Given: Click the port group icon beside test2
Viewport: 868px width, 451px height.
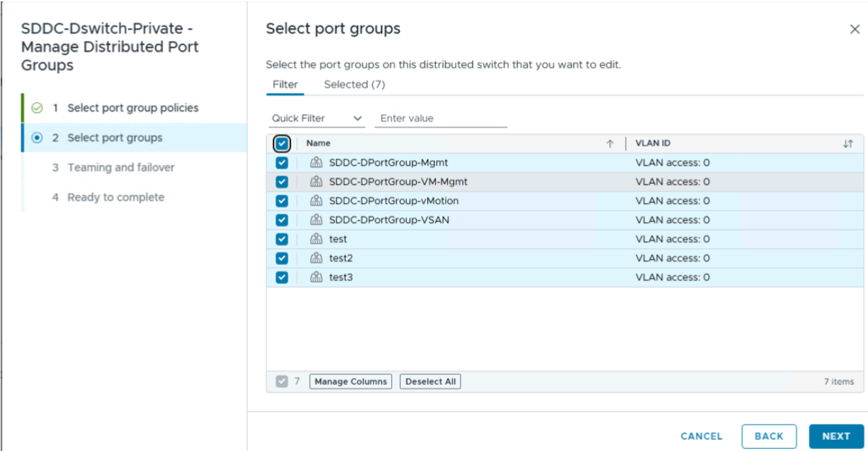Looking at the screenshot, I should pos(315,258).
